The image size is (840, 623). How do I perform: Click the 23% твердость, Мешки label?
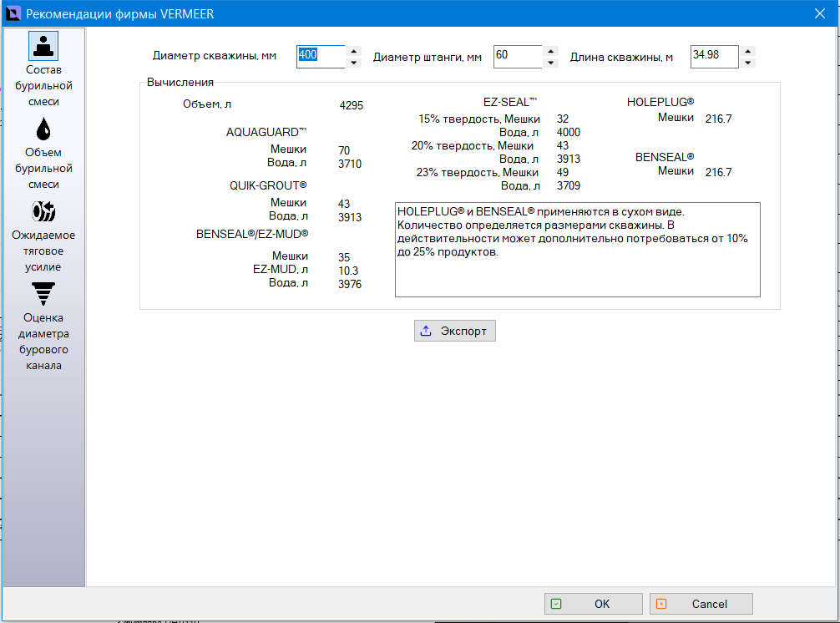(x=478, y=173)
